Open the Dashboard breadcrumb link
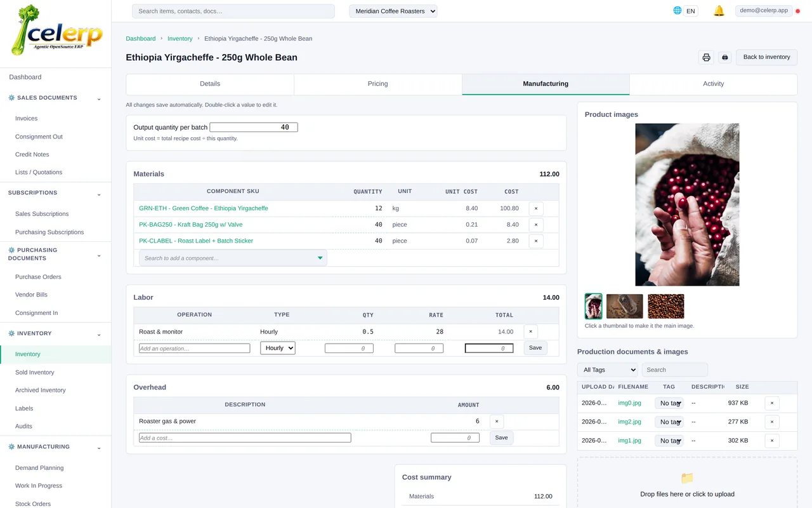This screenshot has width=812, height=508. tap(141, 39)
